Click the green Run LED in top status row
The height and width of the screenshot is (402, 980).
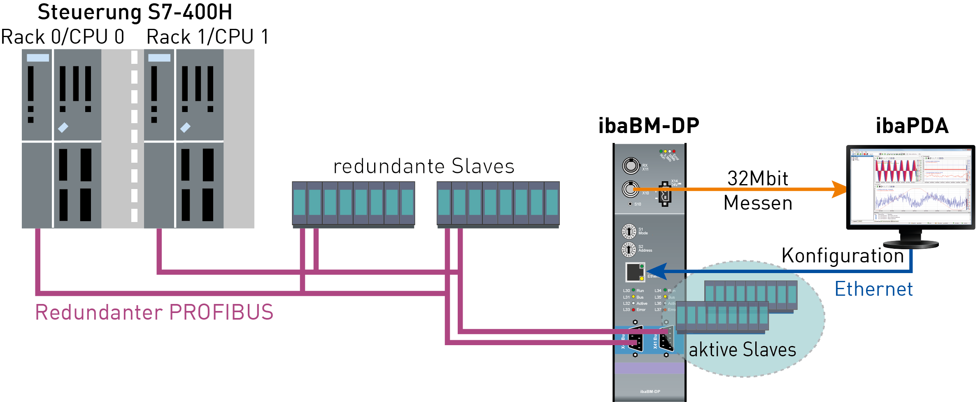click(x=661, y=152)
